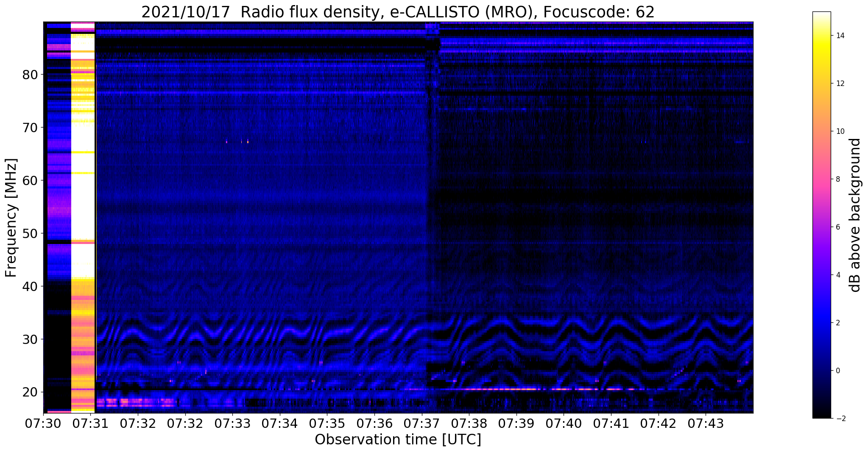This screenshot has height=452, width=868.
Task: Select the 20 tick on frequency axis
Action: 30,392
